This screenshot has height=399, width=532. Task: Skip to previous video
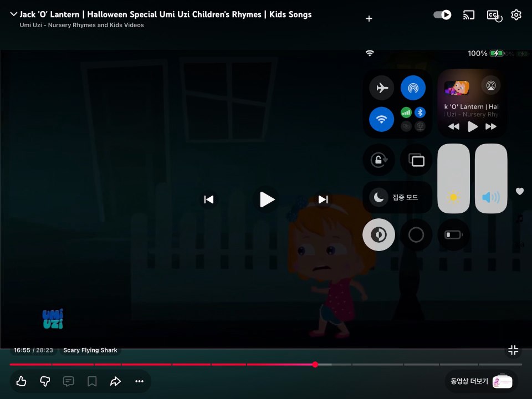point(209,199)
